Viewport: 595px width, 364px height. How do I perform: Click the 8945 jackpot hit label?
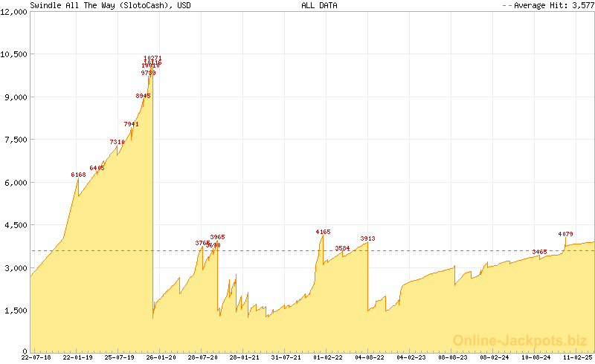tap(143, 96)
